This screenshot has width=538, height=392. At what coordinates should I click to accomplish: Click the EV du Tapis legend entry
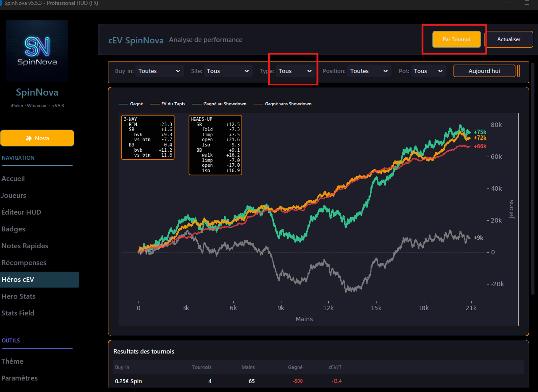(x=167, y=104)
